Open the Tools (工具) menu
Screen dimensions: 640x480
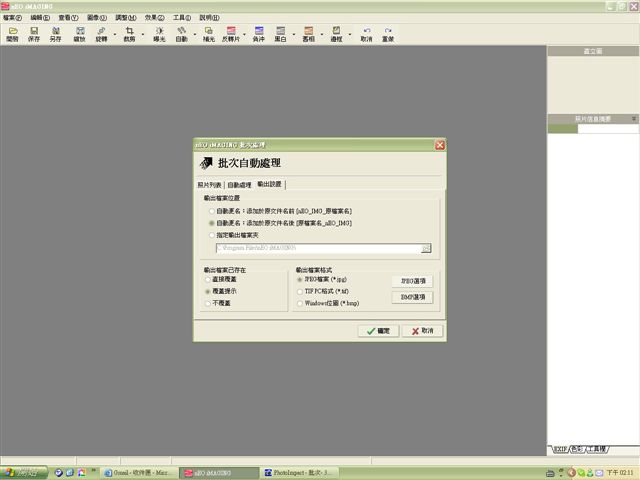point(182,18)
